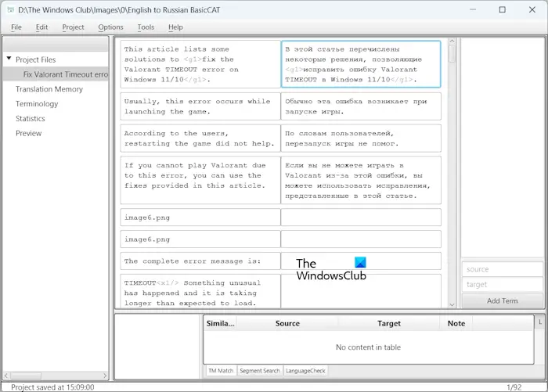This screenshot has width=548, height=392.
Task: Open the Options menu
Action: (x=110, y=27)
